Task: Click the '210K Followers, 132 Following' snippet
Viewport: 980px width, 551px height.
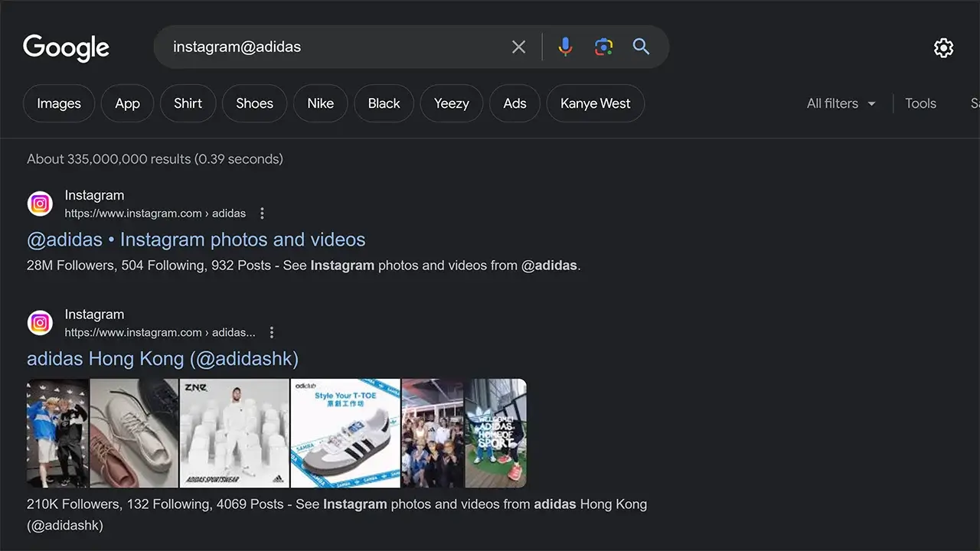Action: click(337, 514)
